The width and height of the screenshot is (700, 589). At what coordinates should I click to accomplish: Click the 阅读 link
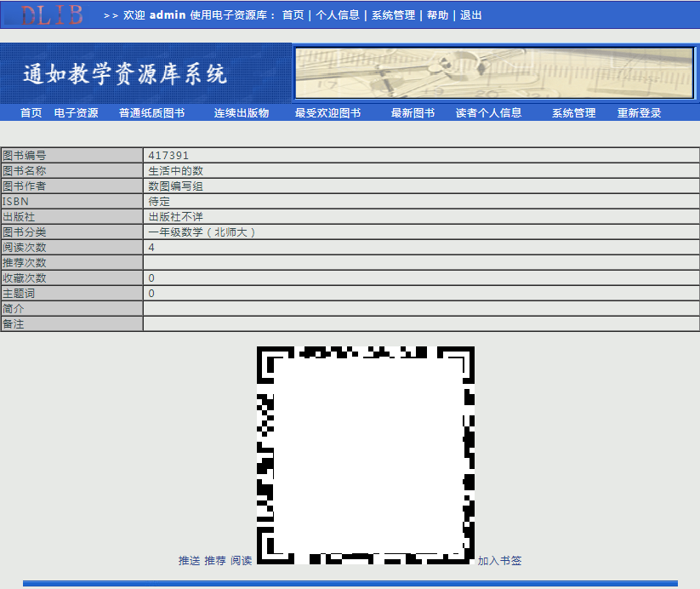[241, 560]
